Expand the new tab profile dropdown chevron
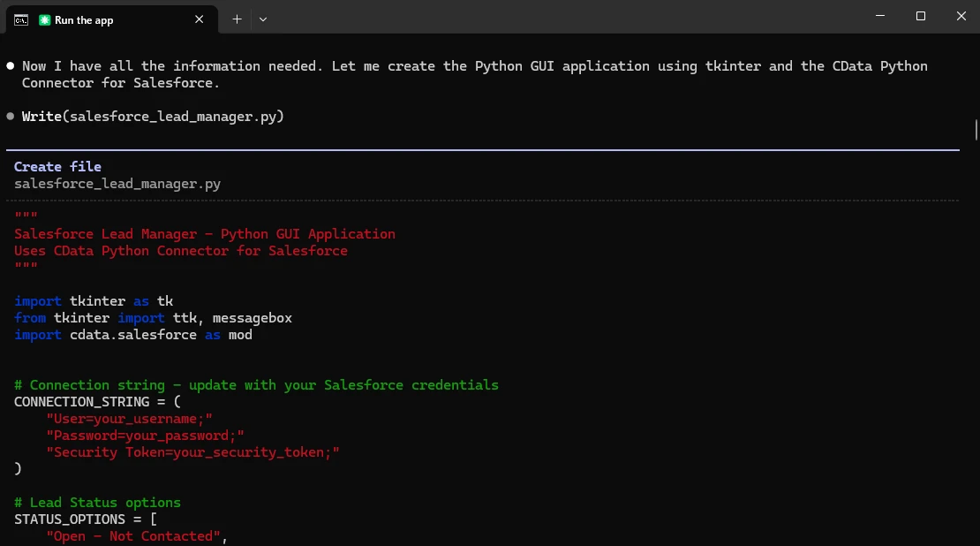Screen dimensions: 980x546 tap(263, 19)
